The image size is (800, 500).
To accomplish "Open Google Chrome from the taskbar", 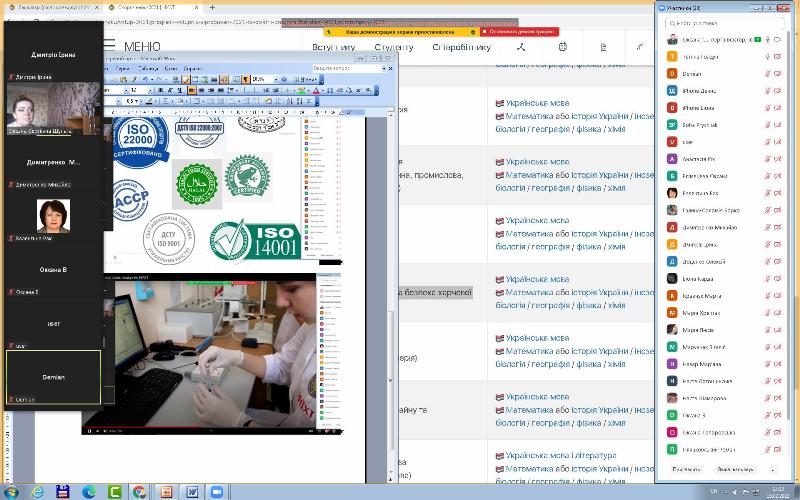I will pos(139,491).
